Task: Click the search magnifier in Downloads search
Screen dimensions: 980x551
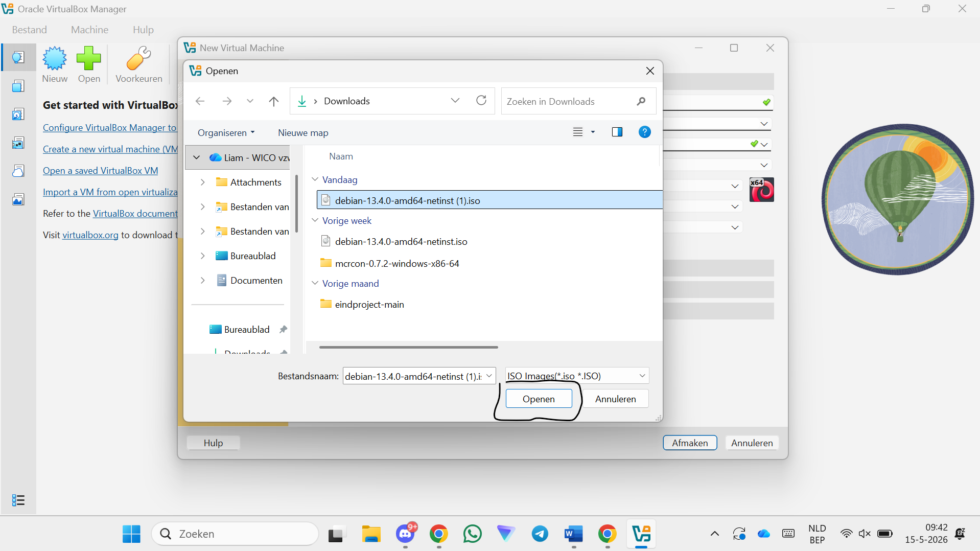Action: point(641,101)
